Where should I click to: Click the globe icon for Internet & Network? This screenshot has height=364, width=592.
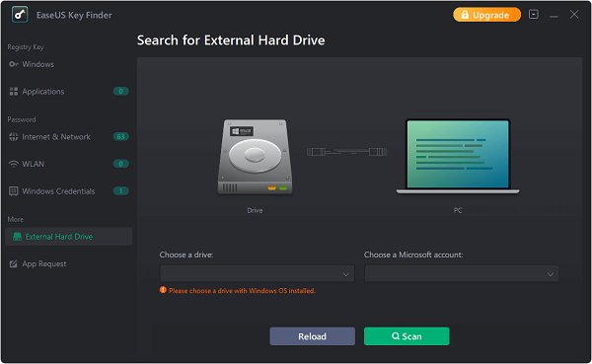coord(13,137)
